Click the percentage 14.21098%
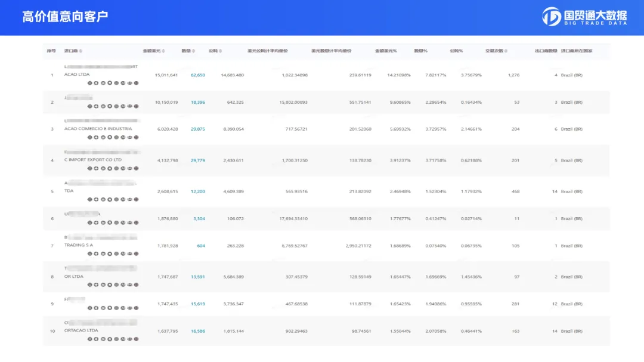 pos(399,75)
